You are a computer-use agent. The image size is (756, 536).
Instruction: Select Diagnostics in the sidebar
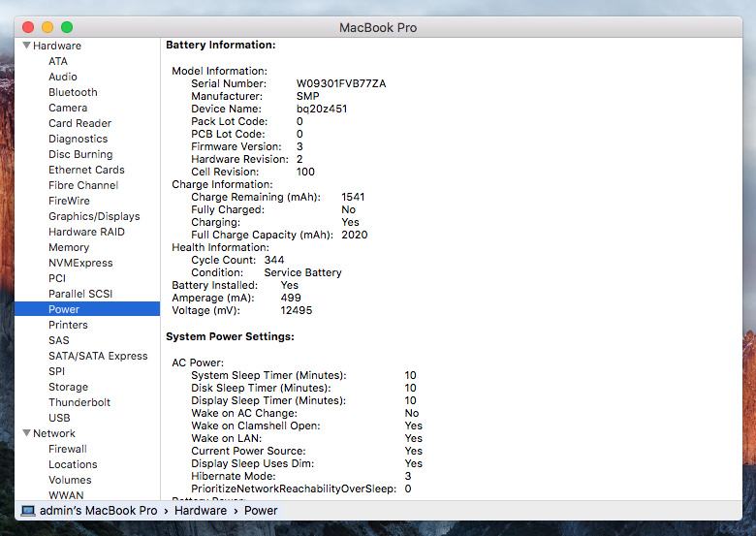point(79,139)
